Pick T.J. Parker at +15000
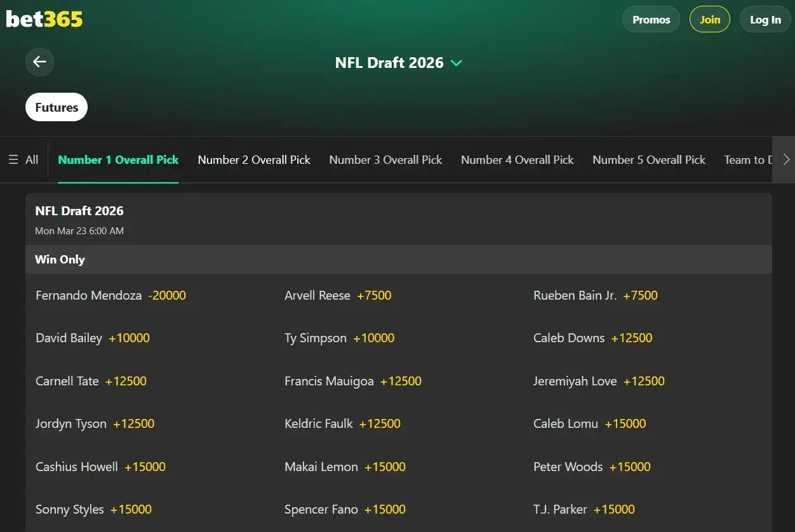The height and width of the screenshot is (532, 795). [x=584, y=509]
